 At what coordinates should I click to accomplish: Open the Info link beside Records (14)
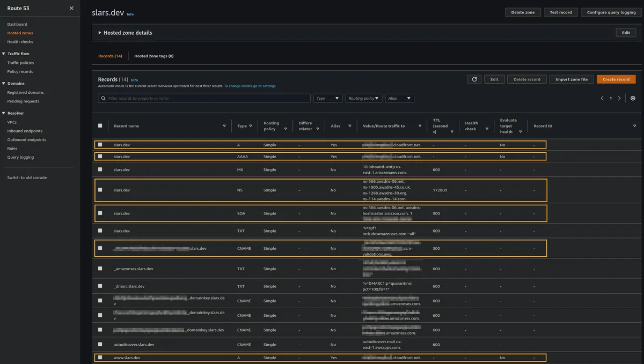pos(135,80)
